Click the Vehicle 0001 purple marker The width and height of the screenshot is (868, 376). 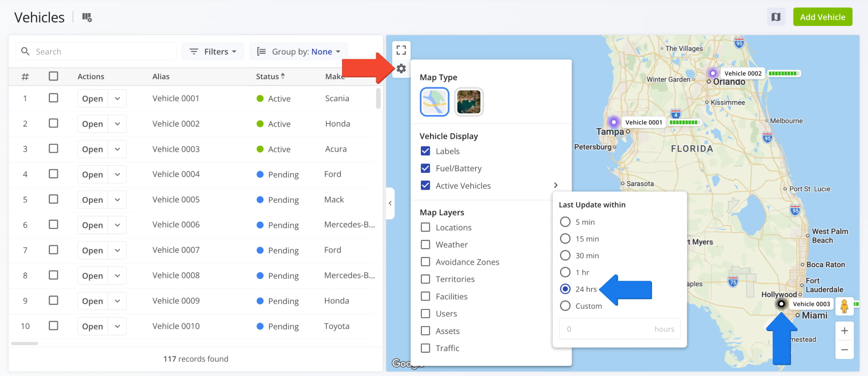(614, 122)
